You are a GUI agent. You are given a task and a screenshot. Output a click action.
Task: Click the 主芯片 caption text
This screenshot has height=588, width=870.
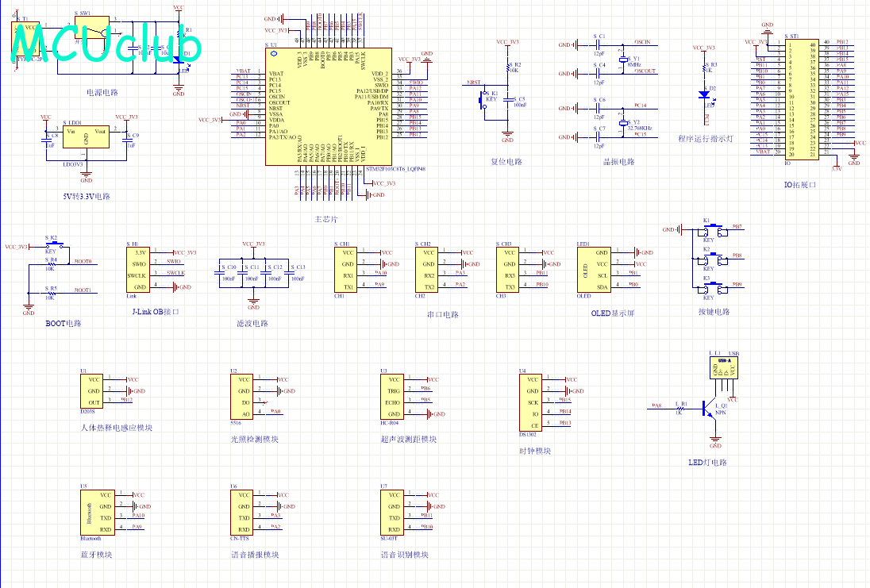pyautogui.click(x=326, y=219)
